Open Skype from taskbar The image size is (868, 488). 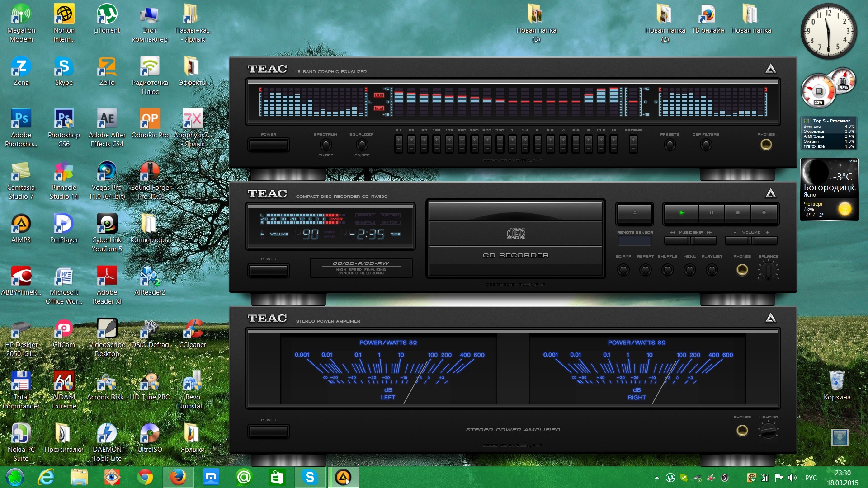pyautogui.click(x=308, y=477)
